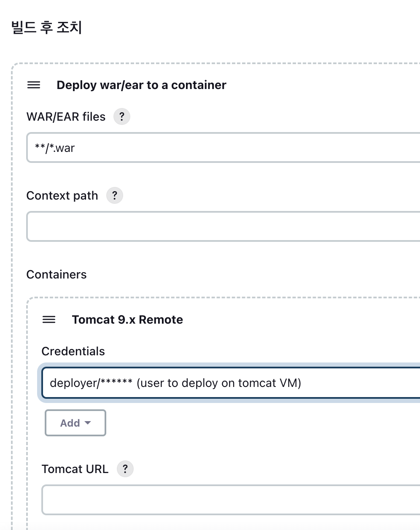Click the Credentials label text
This screenshot has width=420, height=530.
[73, 352]
